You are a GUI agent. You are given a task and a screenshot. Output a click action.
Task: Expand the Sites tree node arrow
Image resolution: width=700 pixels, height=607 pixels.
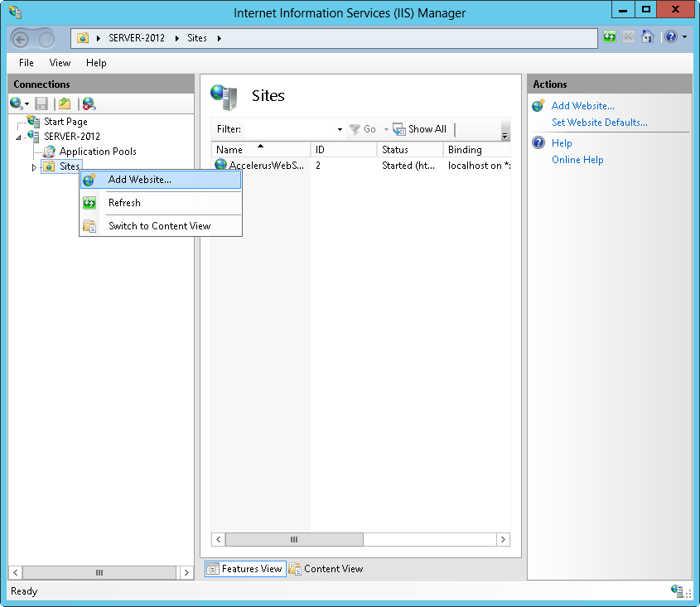click(34, 167)
